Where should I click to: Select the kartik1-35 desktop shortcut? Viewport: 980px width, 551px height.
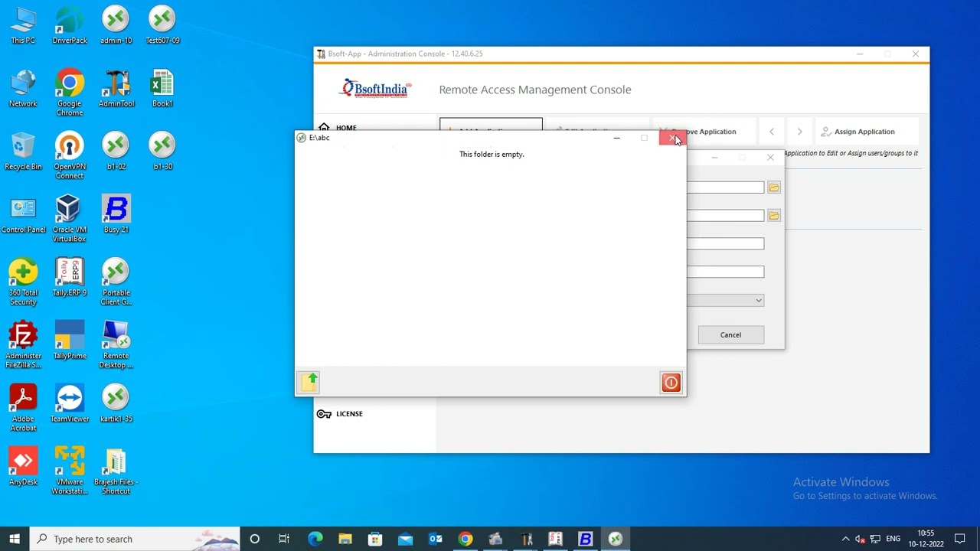click(116, 403)
